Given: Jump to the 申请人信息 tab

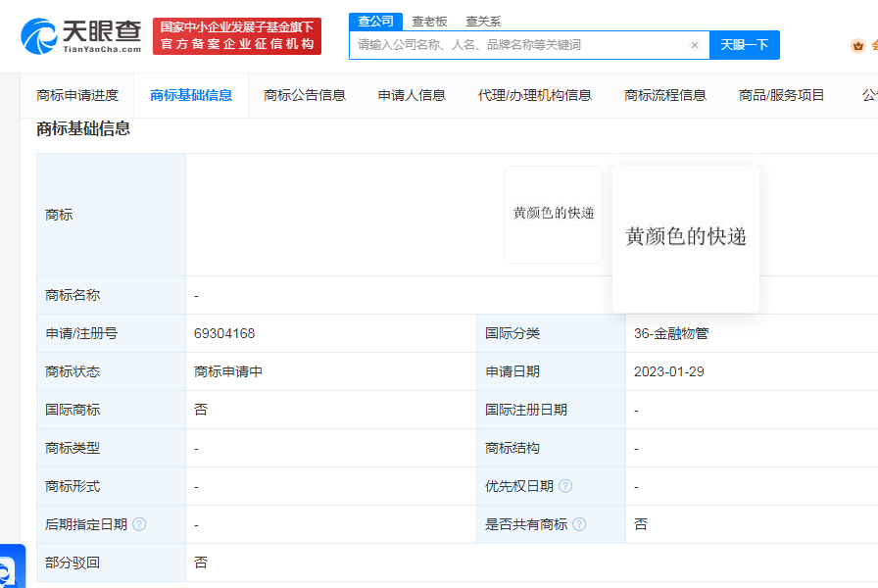Looking at the screenshot, I should tap(412, 95).
